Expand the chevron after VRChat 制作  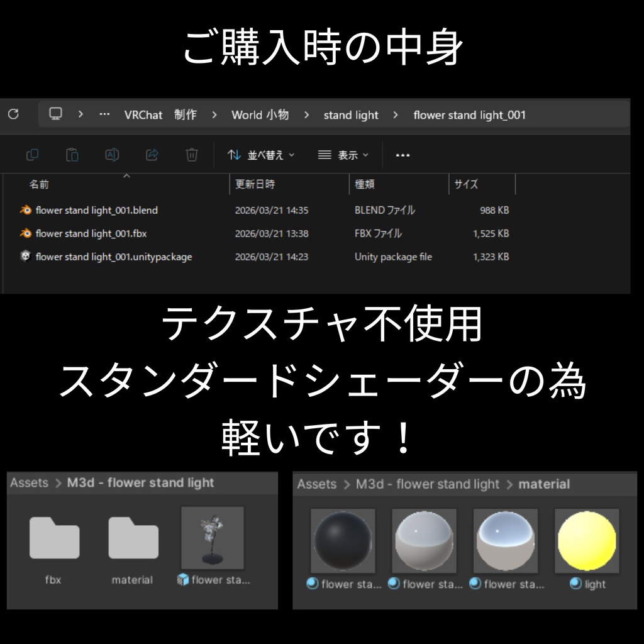coord(214,114)
